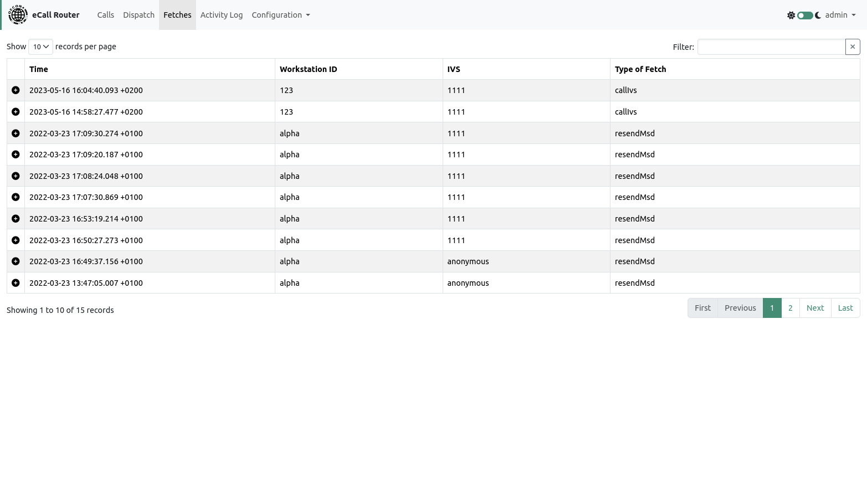
Task: Click the eCall Router globe logo
Action: tap(18, 15)
